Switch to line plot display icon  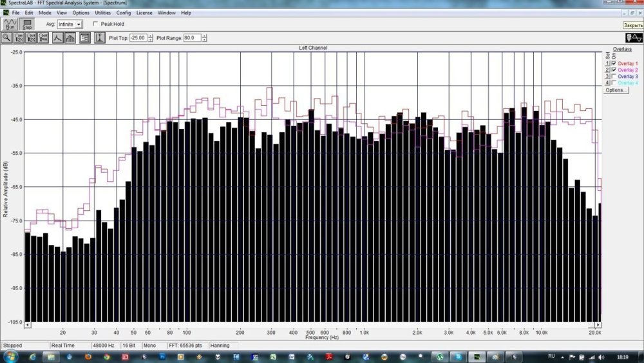(x=57, y=38)
